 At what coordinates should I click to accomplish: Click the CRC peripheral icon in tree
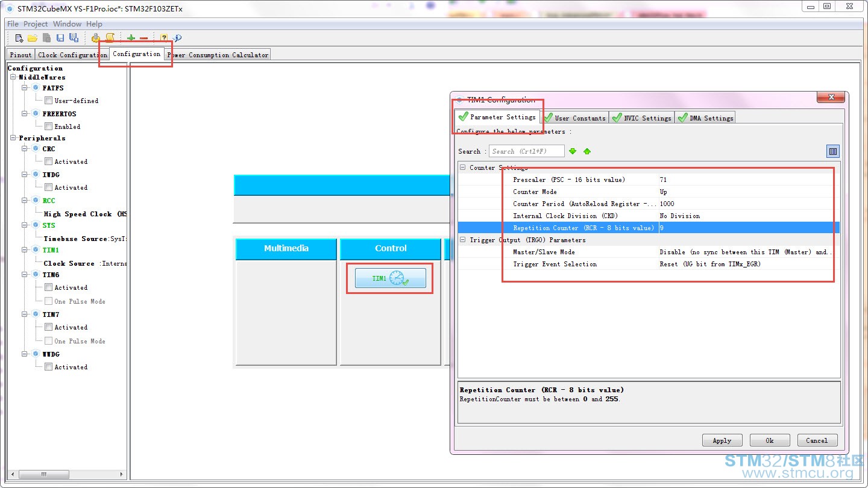pyautogui.click(x=36, y=149)
